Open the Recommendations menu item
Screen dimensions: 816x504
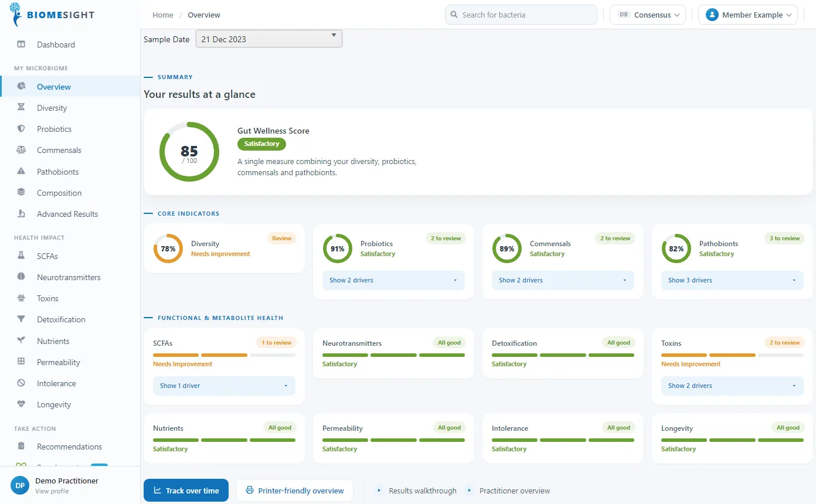[70, 447]
